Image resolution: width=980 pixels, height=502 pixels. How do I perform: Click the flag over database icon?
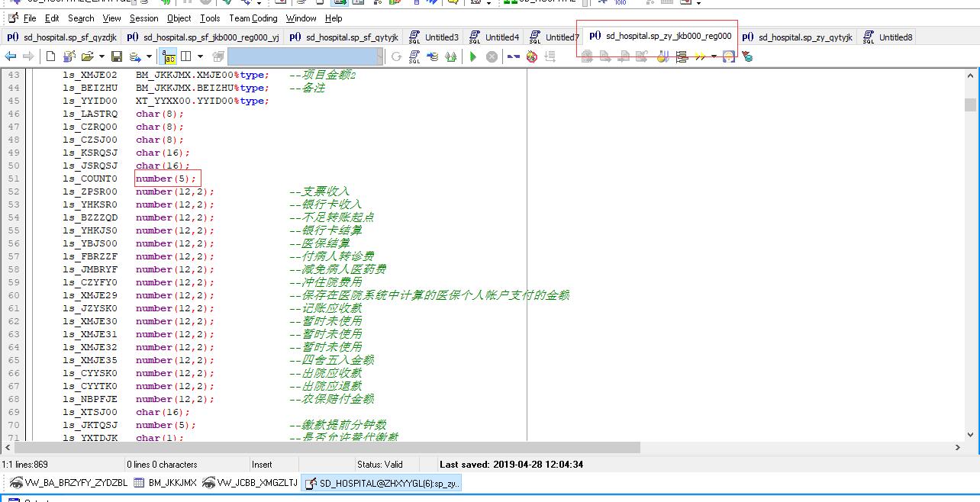(x=747, y=56)
